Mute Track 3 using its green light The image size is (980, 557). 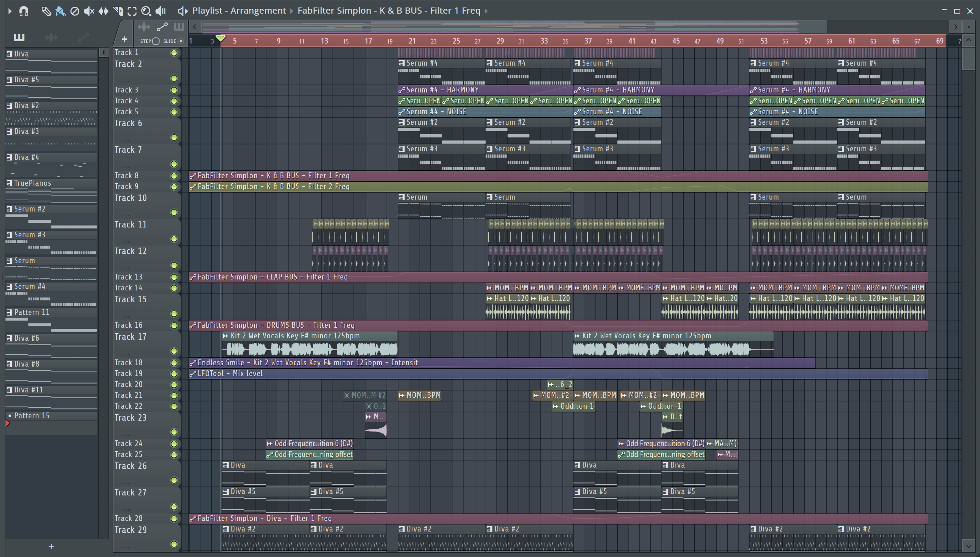pos(174,90)
